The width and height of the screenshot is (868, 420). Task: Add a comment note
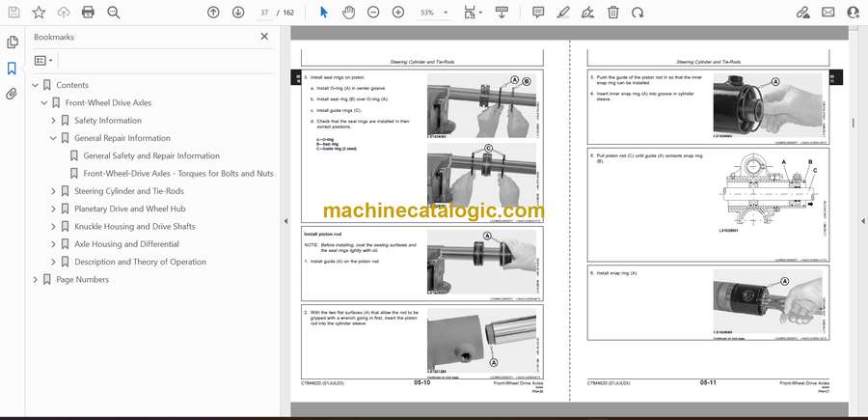(538, 13)
